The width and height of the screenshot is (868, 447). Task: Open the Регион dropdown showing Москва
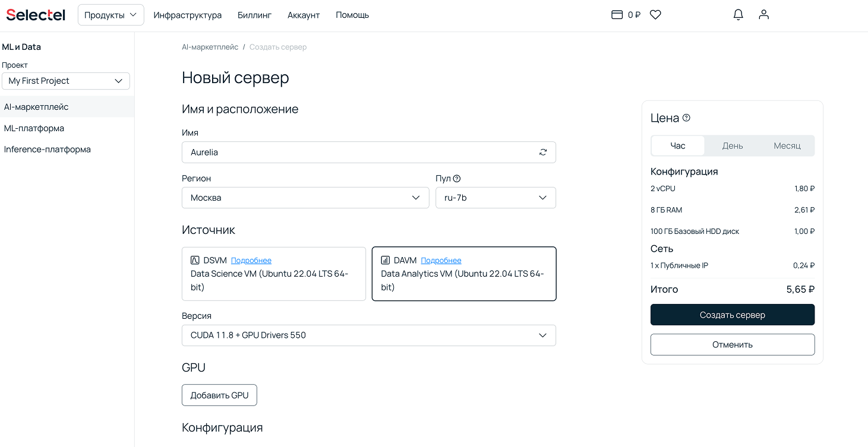pos(305,198)
